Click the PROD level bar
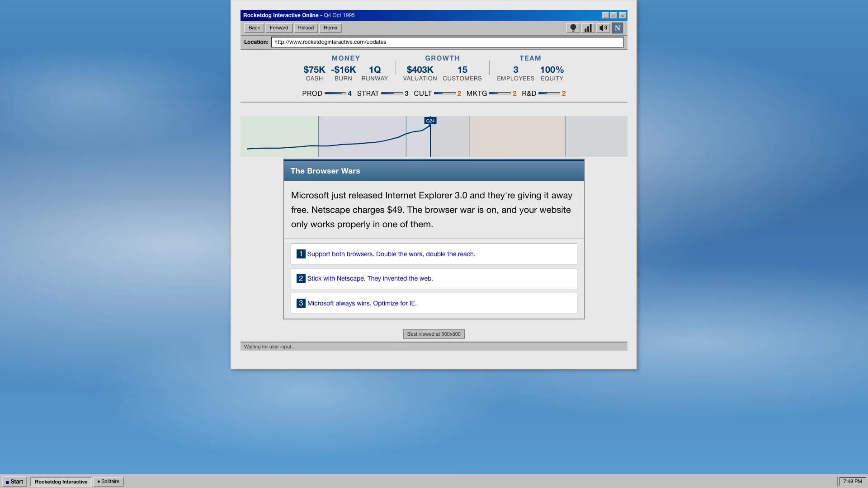Screen dimensions: 868x488 (335, 94)
